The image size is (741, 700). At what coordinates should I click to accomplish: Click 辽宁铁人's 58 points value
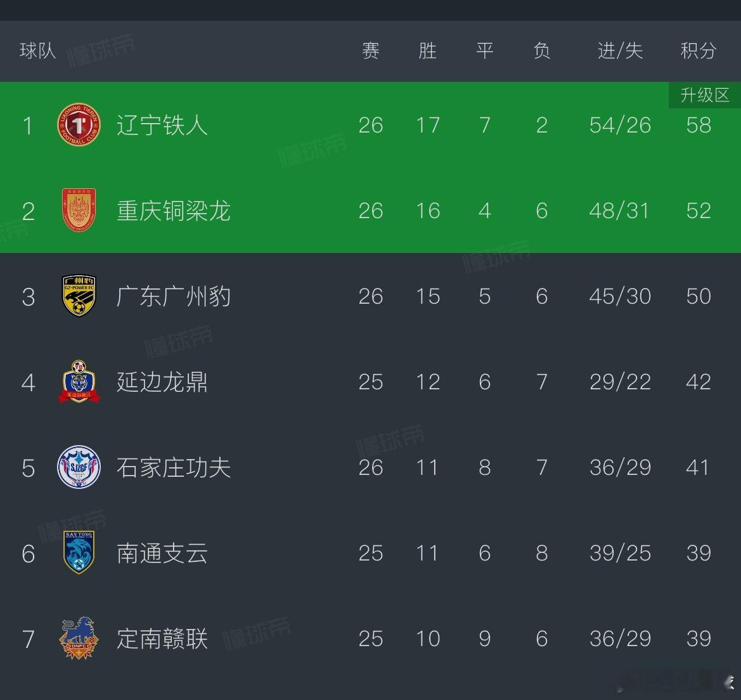click(x=698, y=125)
